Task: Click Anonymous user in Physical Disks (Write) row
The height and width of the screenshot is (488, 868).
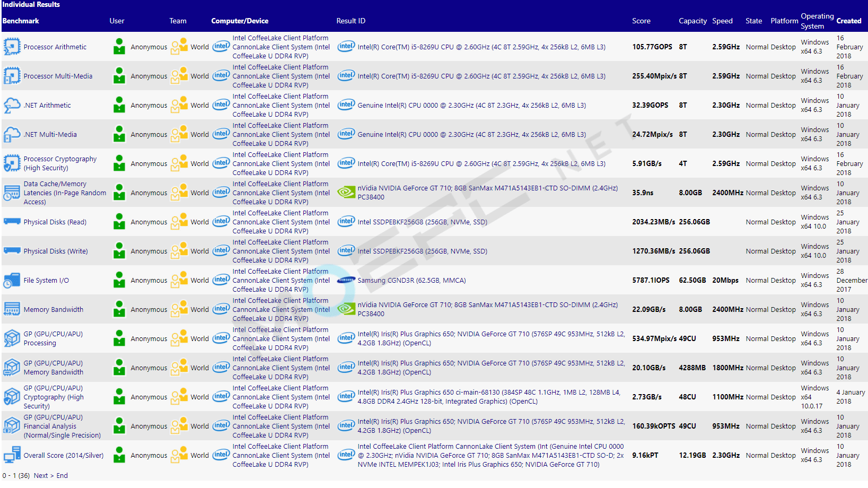Action: coord(148,251)
